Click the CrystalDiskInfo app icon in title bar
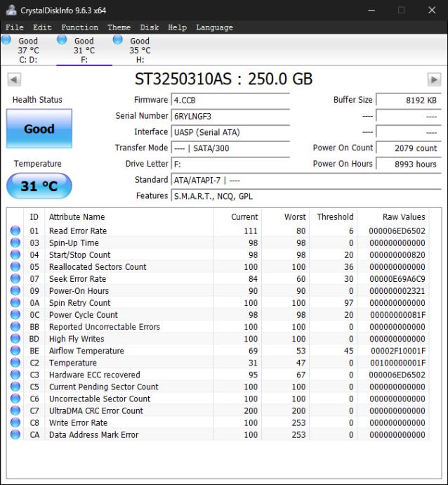The height and width of the screenshot is (485, 448). (11, 10)
